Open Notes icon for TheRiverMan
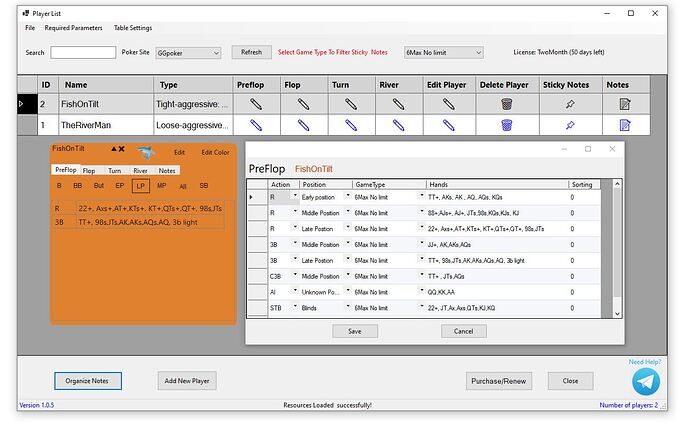690x429 pixels. tap(625, 125)
